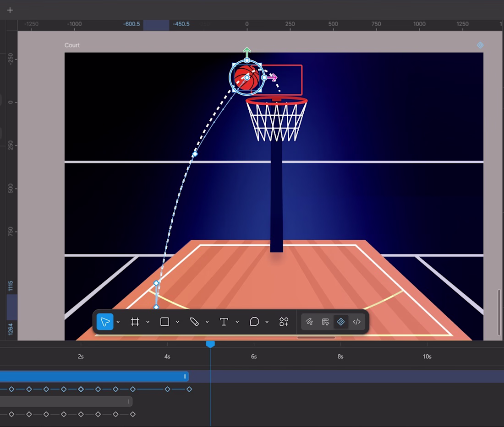Click the basketball hoop net on the canvas
The image size is (504, 427).
(276, 122)
